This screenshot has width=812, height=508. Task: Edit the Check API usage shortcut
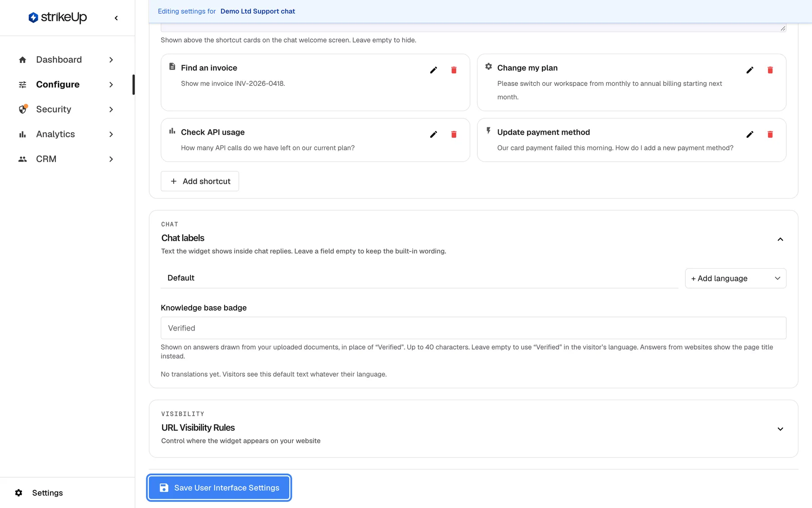(x=434, y=134)
